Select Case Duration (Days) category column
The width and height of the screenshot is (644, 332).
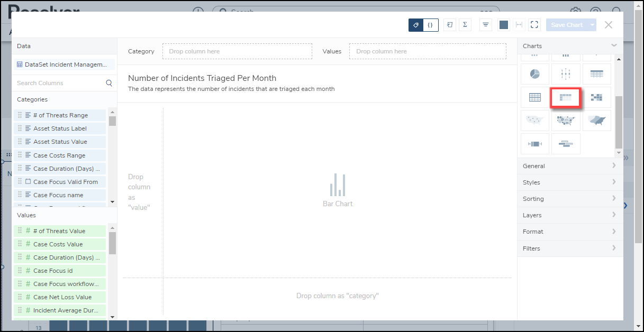[60, 169]
